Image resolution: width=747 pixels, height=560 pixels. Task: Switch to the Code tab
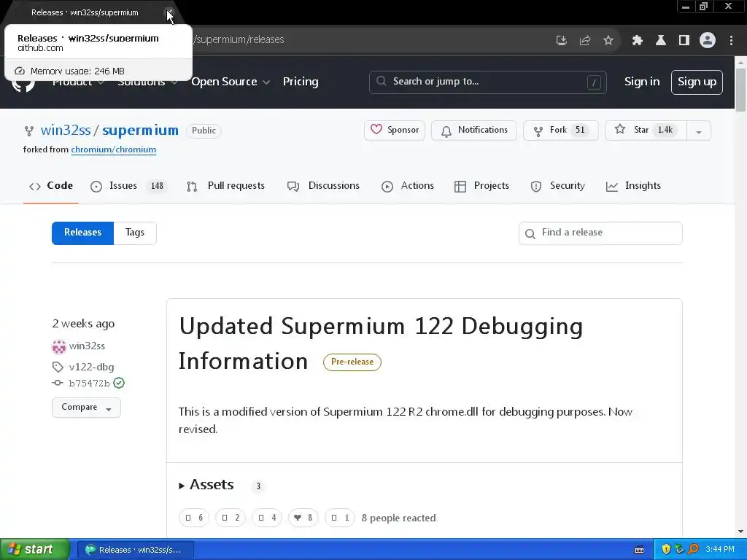pyautogui.click(x=51, y=186)
